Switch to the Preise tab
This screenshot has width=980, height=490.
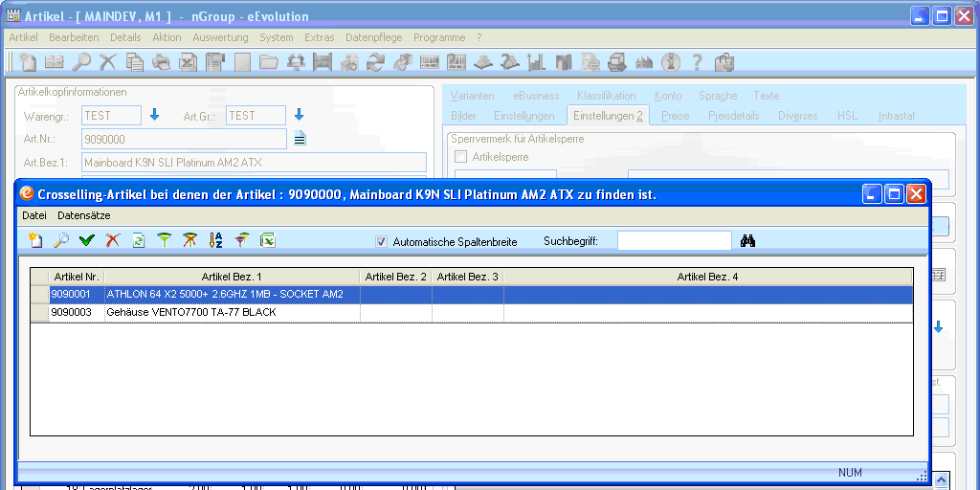coord(675,116)
